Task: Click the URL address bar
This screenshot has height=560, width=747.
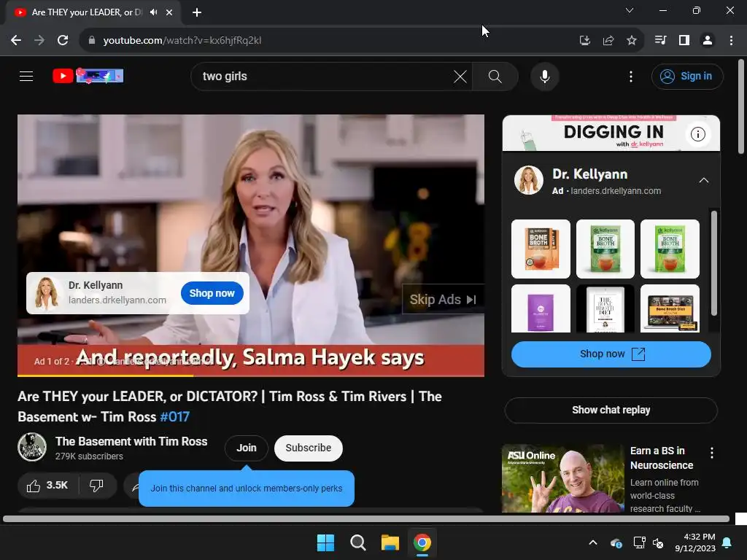Action: 329,41
